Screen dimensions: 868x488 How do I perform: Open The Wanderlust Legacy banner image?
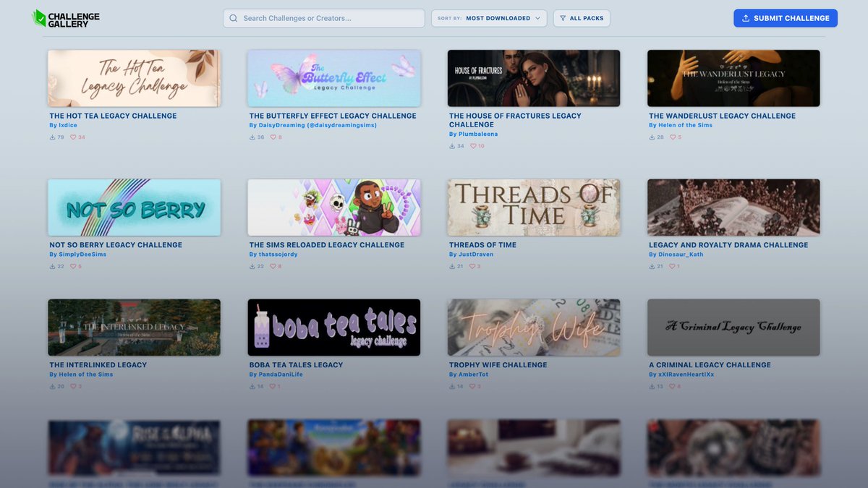point(733,78)
